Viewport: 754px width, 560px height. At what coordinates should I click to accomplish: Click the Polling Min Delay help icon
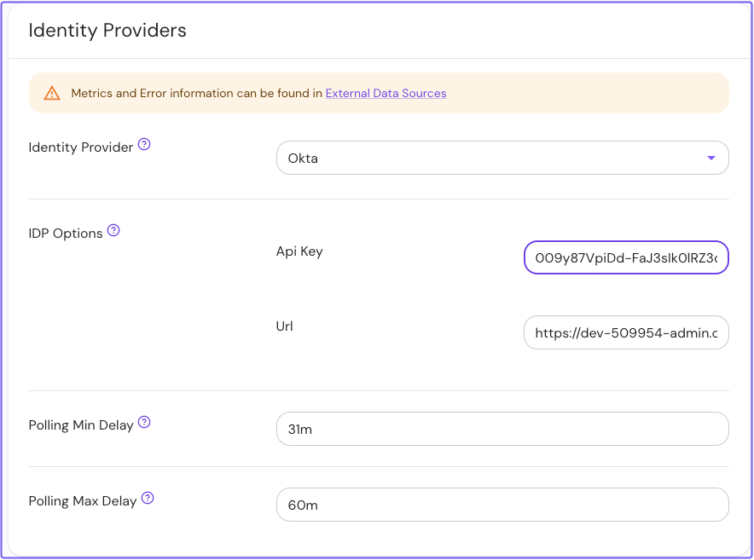tap(143, 421)
